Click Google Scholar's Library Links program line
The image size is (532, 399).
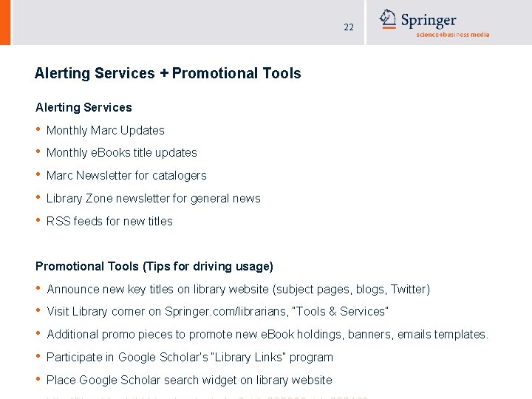190,358
